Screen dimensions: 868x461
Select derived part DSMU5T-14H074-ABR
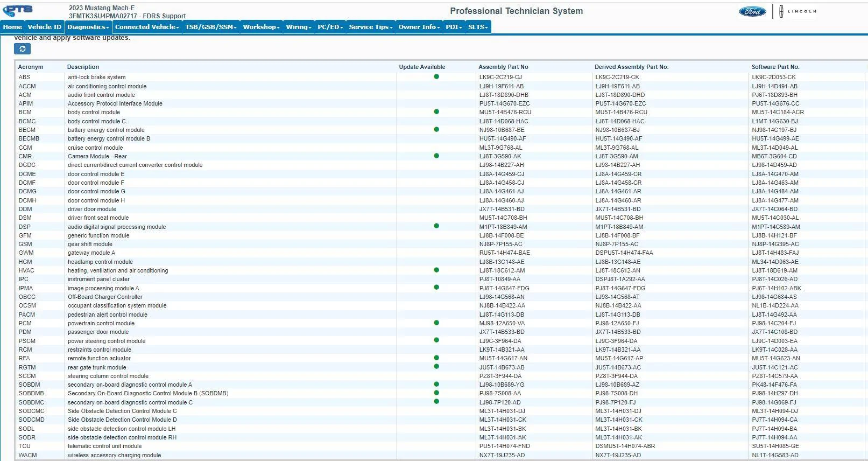pyautogui.click(x=625, y=446)
